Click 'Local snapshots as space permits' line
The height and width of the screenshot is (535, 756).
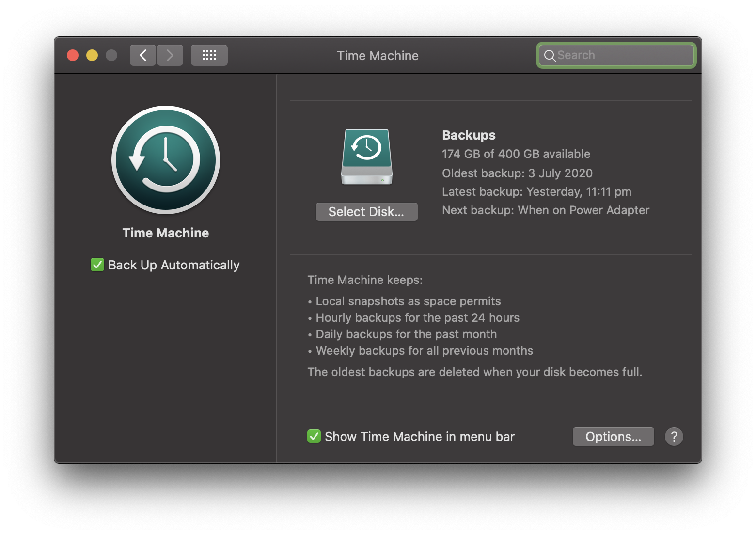(404, 301)
